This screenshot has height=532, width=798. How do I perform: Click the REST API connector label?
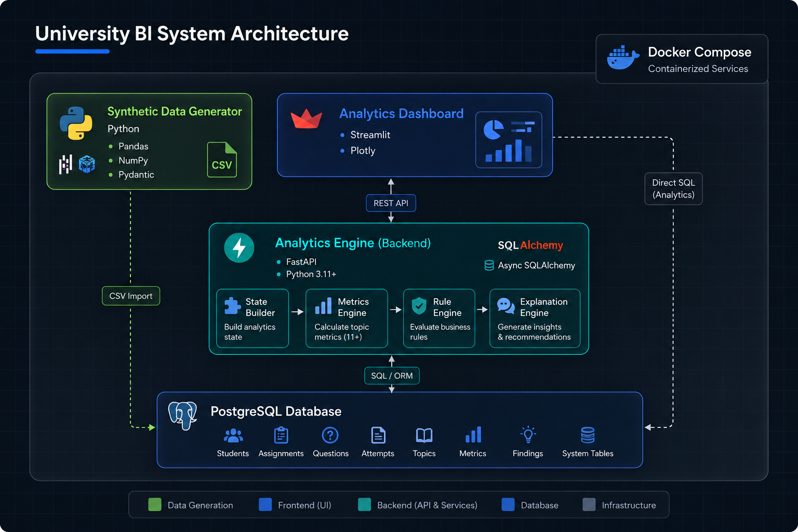391,203
